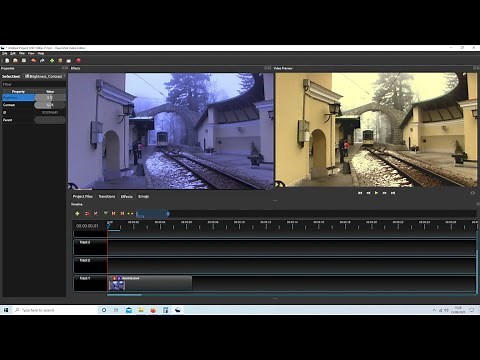
Task: Open the Title menu
Action: pyautogui.click(x=22, y=53)
